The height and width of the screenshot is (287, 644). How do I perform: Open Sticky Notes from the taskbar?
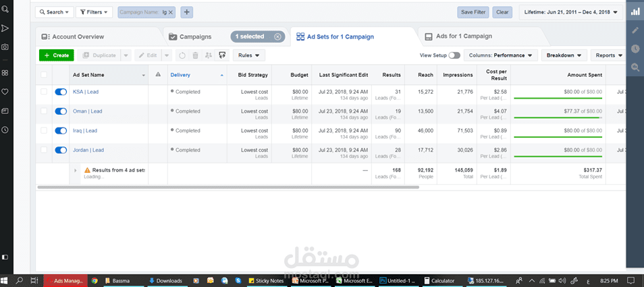267,281
